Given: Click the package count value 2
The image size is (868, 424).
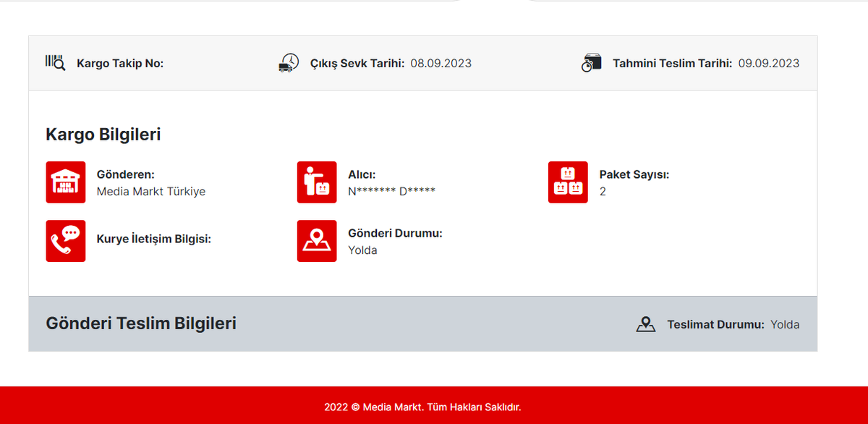Looking at the screenshot, I should (603, 192).
